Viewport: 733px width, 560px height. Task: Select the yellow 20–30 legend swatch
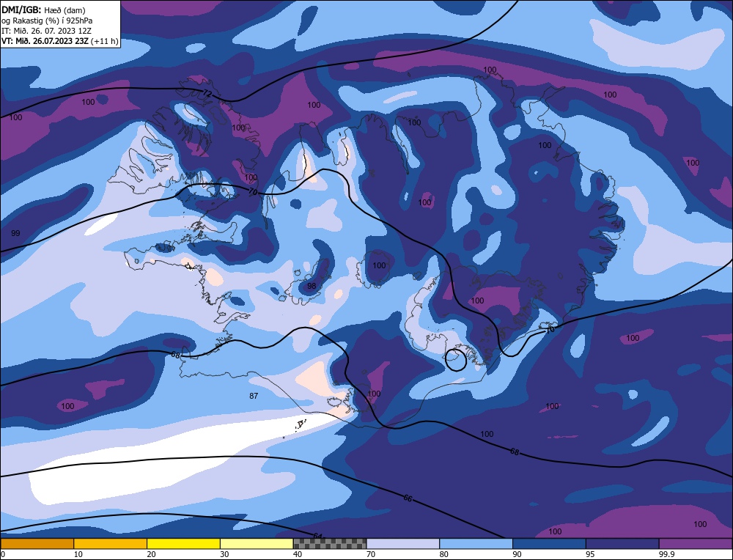tap(183, 544)
